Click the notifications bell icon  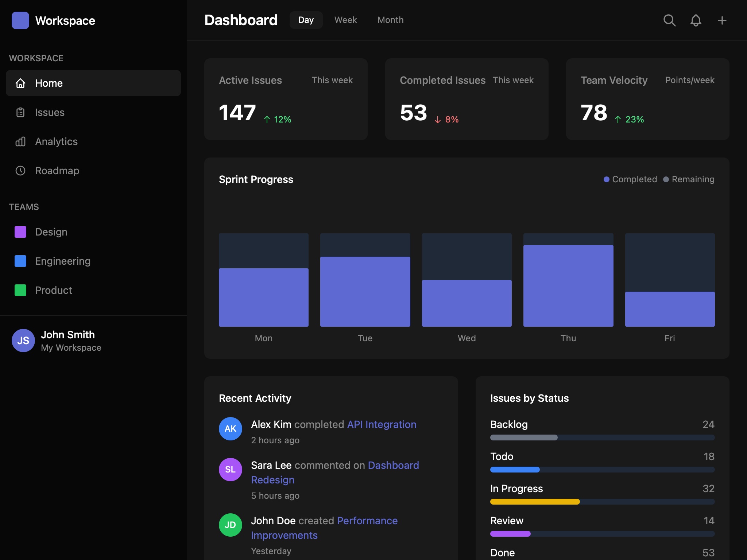click(695, 20)
